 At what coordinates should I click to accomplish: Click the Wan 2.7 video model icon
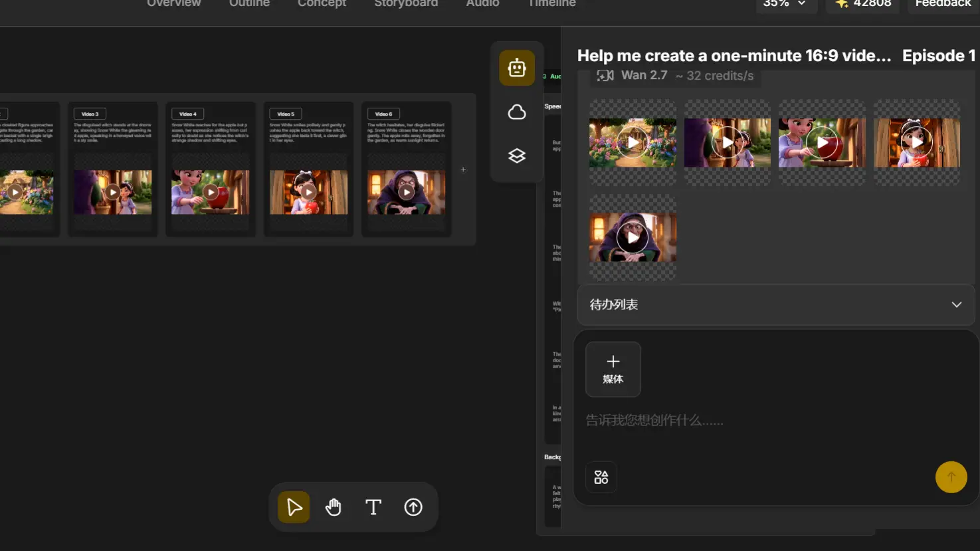[605, 76]
